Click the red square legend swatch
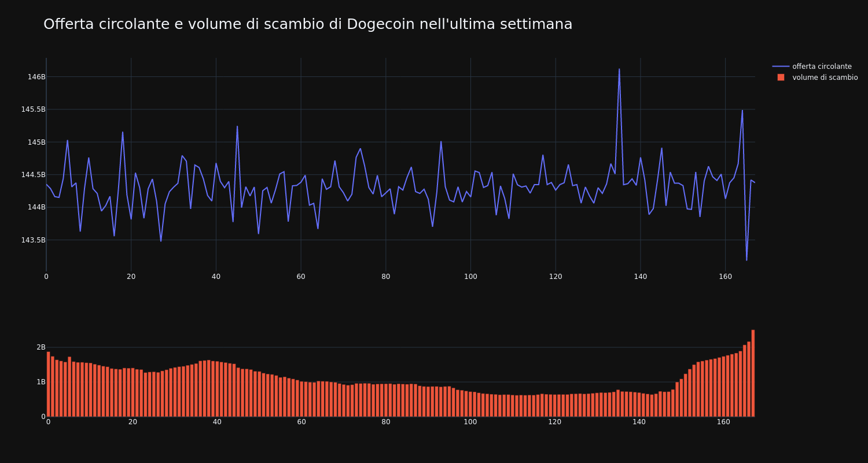Image resolution: width=868 pixels, height=463 pixels. pos(781,78)
